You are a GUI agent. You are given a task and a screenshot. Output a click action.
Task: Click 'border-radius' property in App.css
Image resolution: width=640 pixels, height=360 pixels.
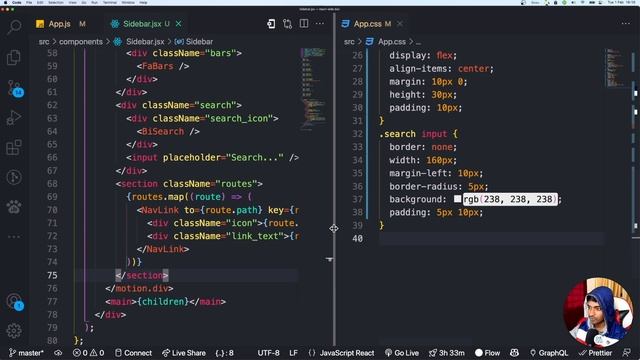point(424,186)
